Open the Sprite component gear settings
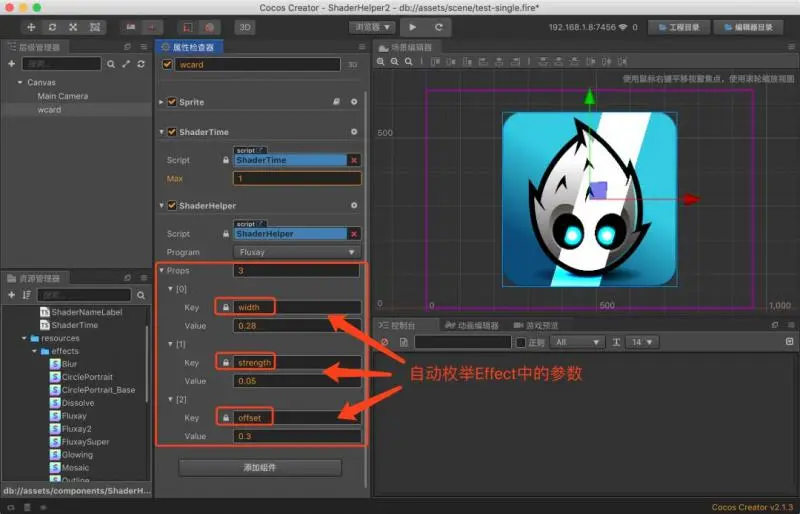 [x=354, y=102]
